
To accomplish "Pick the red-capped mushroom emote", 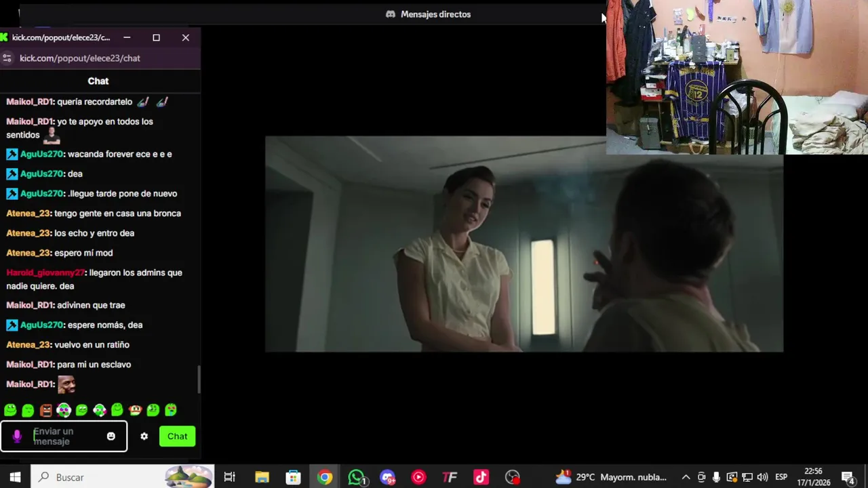I will [135, 410].
